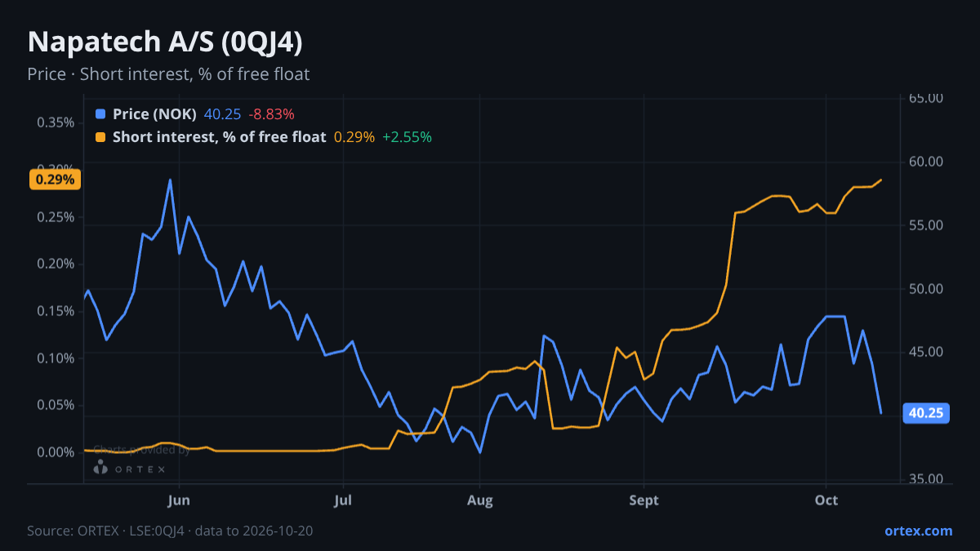Screen dimensions: 980x551
Task: Open the ortex.com link
Action: [x=918, y=531]
